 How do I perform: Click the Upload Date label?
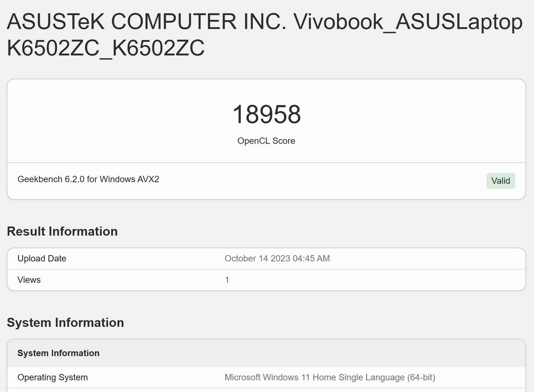tap(42, 259)
